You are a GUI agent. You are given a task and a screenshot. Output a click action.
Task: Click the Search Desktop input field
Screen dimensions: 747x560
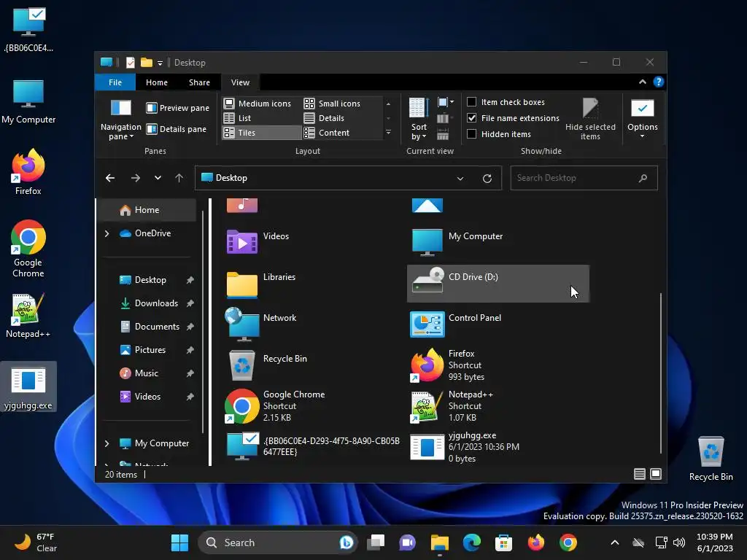(x=584, y=178)
